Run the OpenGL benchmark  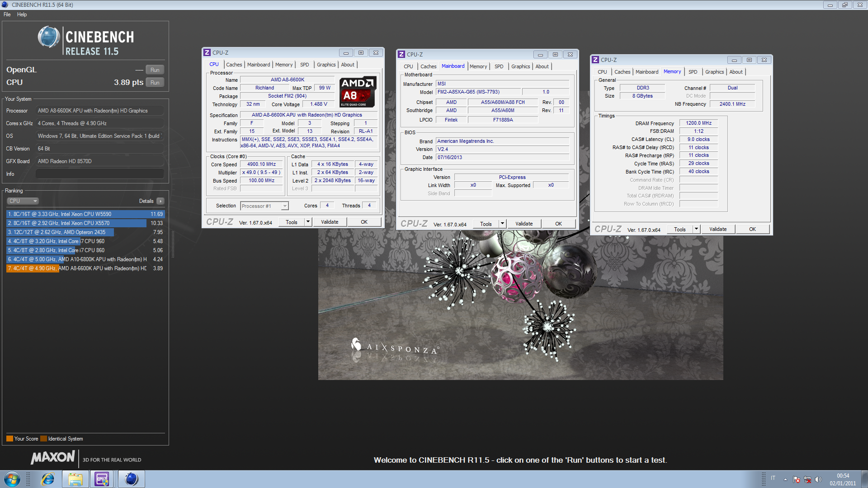pos(155,70)
